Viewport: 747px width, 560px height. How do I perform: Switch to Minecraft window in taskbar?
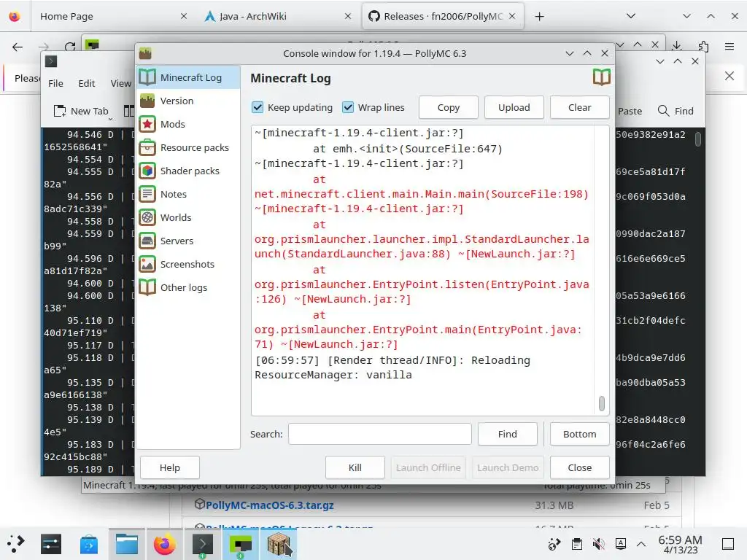click(x=279, y=544)
